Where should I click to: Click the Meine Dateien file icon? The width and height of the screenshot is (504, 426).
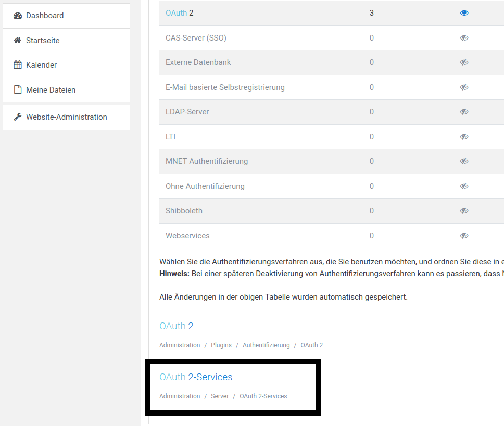pyautogui.click(x=18, y=90)
